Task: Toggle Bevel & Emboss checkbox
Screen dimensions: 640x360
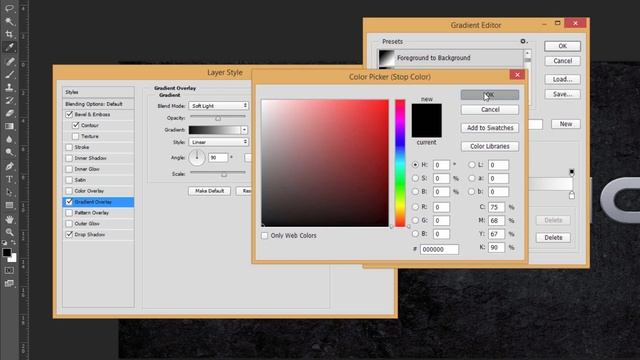Action: tap(69, 114)
